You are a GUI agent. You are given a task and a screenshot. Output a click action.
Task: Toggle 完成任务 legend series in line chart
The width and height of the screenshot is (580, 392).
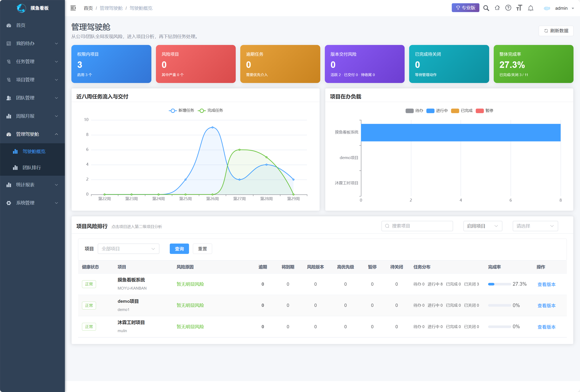pyautogui.click(x=210, y=110)
